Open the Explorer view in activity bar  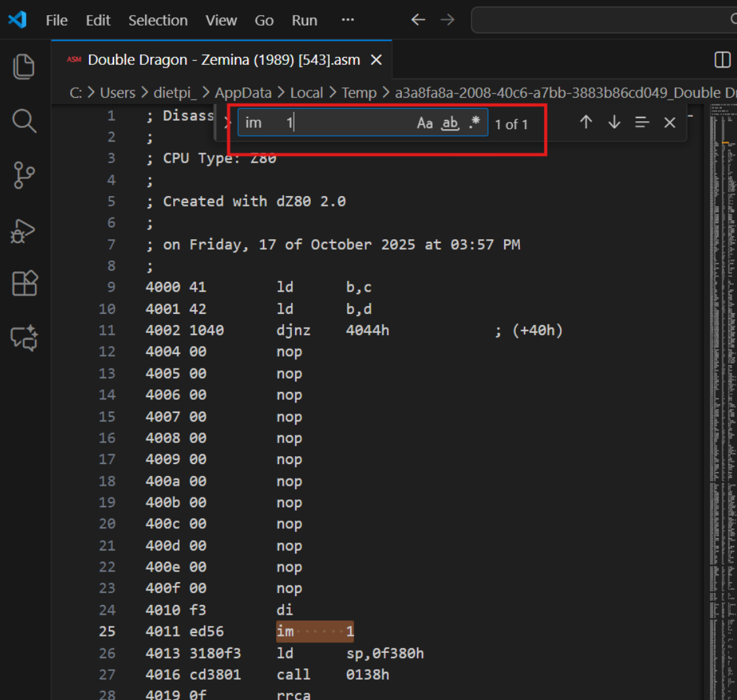click(x=24, y=66)
